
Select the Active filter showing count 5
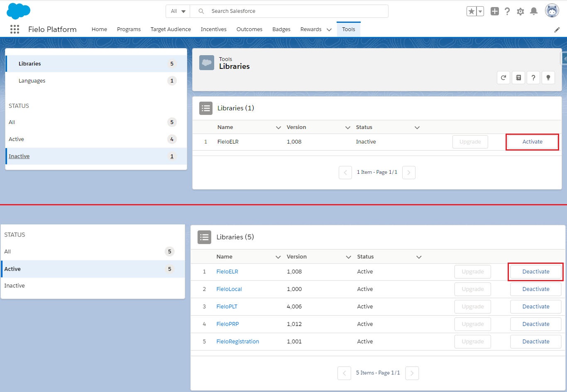(93, 269)
